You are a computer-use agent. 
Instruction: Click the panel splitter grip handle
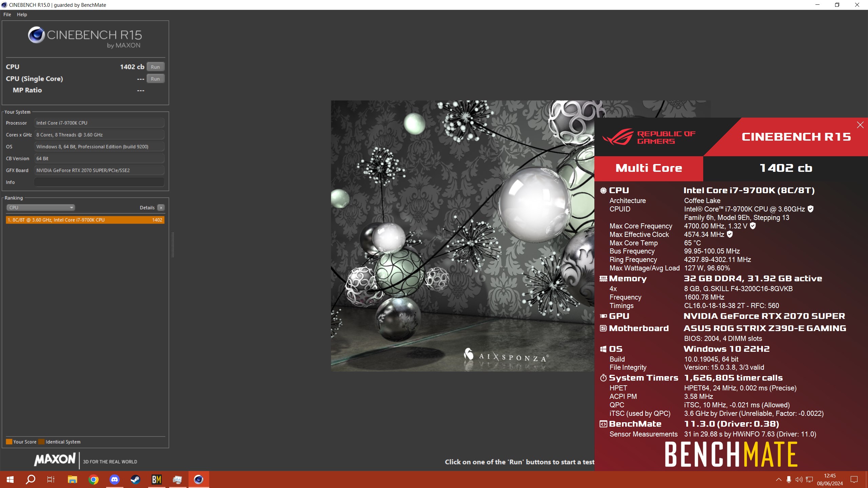tap(173, 245)
